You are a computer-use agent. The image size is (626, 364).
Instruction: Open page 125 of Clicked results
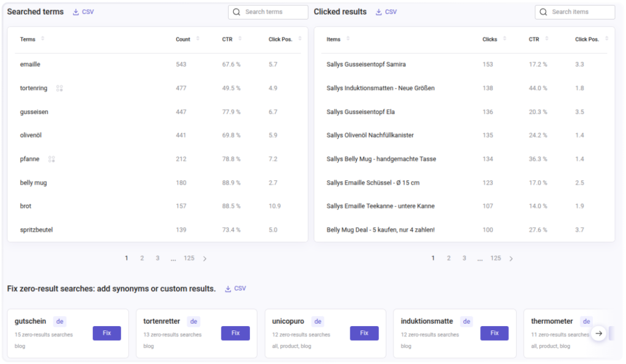point(495,258)
